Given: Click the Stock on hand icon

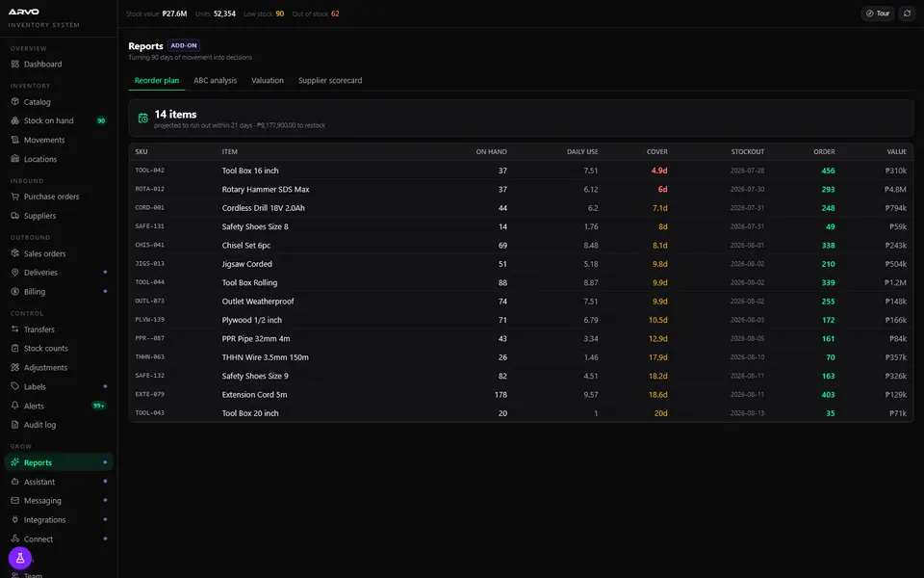Looking at the screenshot, I should (14, 120).
